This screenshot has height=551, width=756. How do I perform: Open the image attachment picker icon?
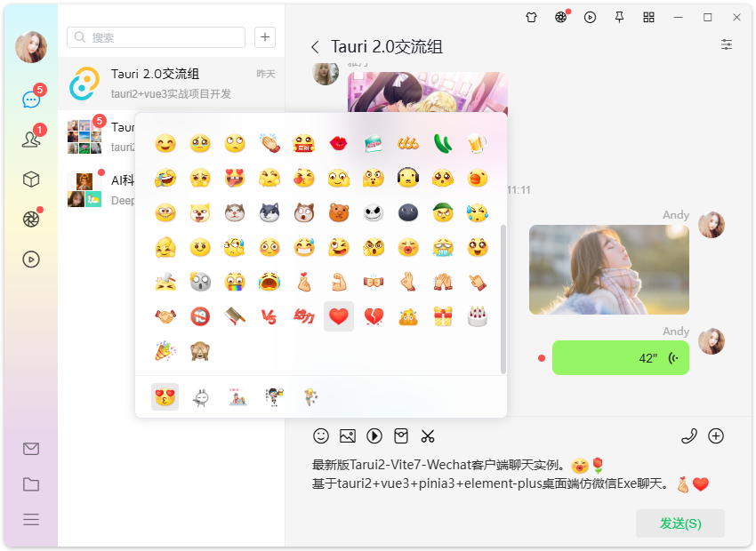point(347,436)
